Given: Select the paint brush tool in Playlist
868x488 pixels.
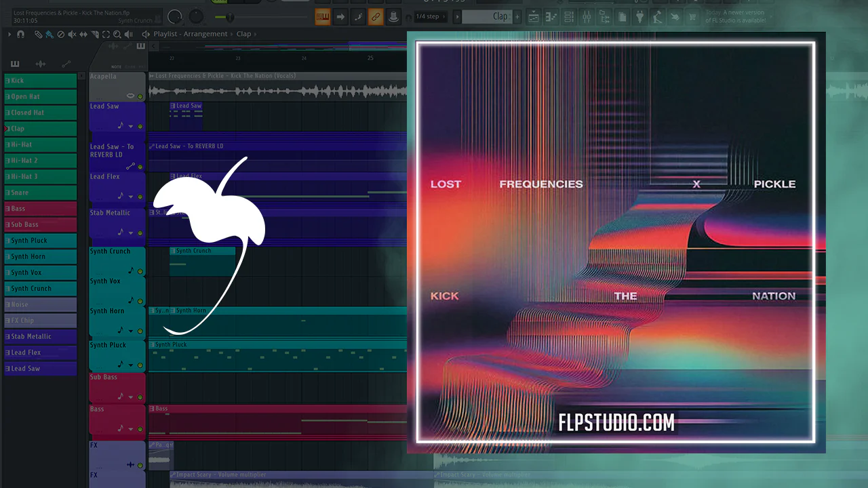Looking at the screenshot, I should pos(50,34).
